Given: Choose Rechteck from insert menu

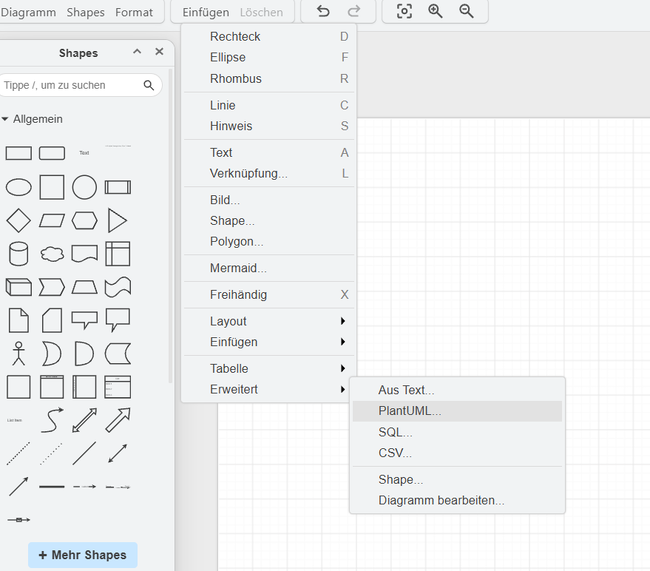Looking at the screenshot, I should (x=269, y=36).
